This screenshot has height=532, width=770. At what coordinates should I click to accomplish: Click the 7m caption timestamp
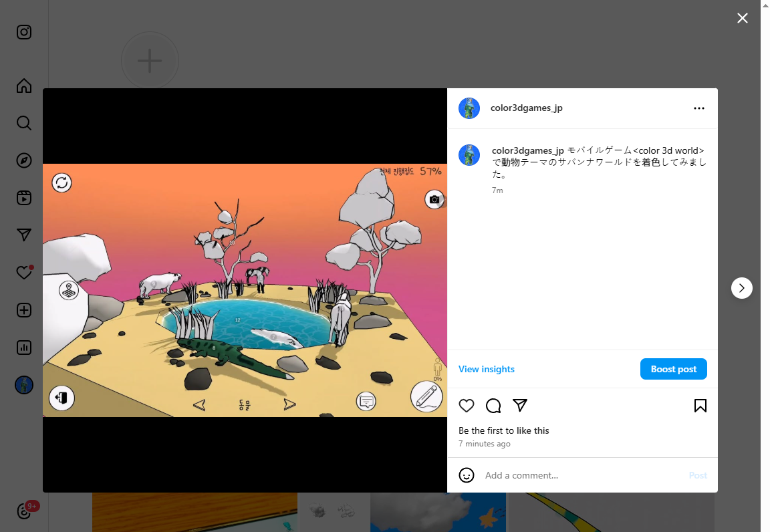(x=497, y=190)
